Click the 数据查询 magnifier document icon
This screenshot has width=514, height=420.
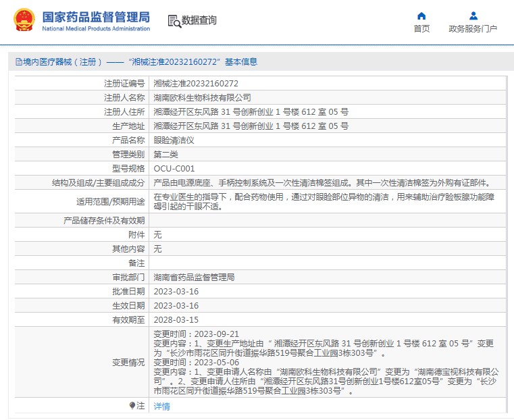coord(174,21)
